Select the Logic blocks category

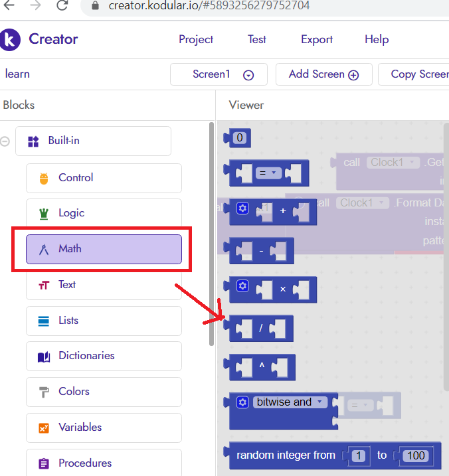click(104, 212)
